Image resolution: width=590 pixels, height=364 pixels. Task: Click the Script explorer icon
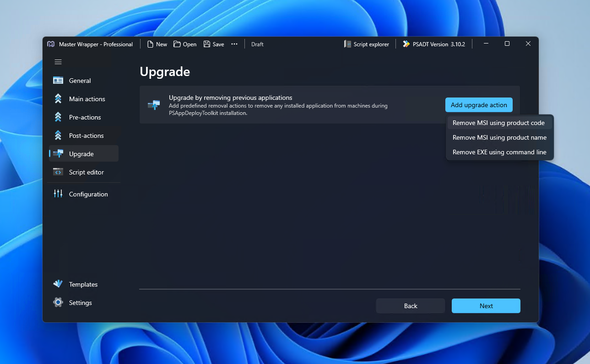point(347,44)
